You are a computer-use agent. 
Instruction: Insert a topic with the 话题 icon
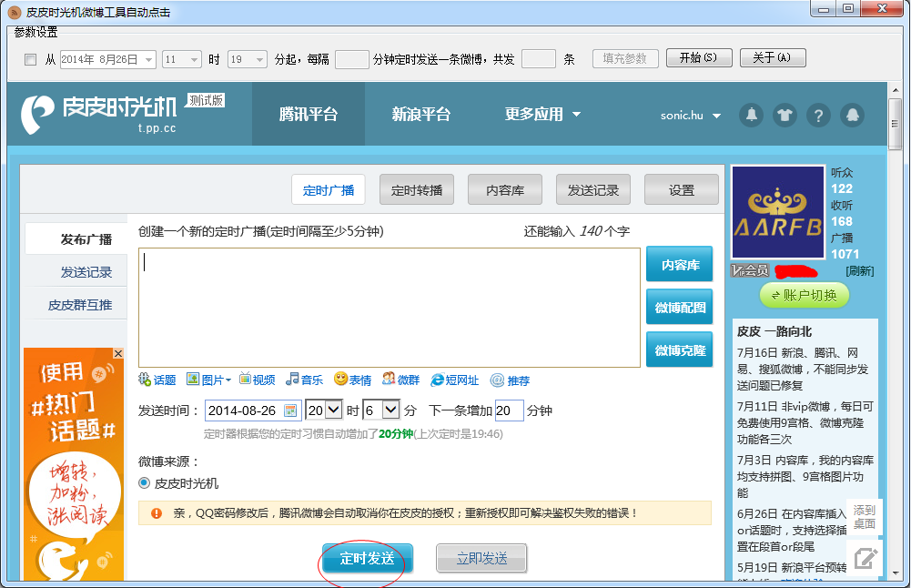(157, 380)
